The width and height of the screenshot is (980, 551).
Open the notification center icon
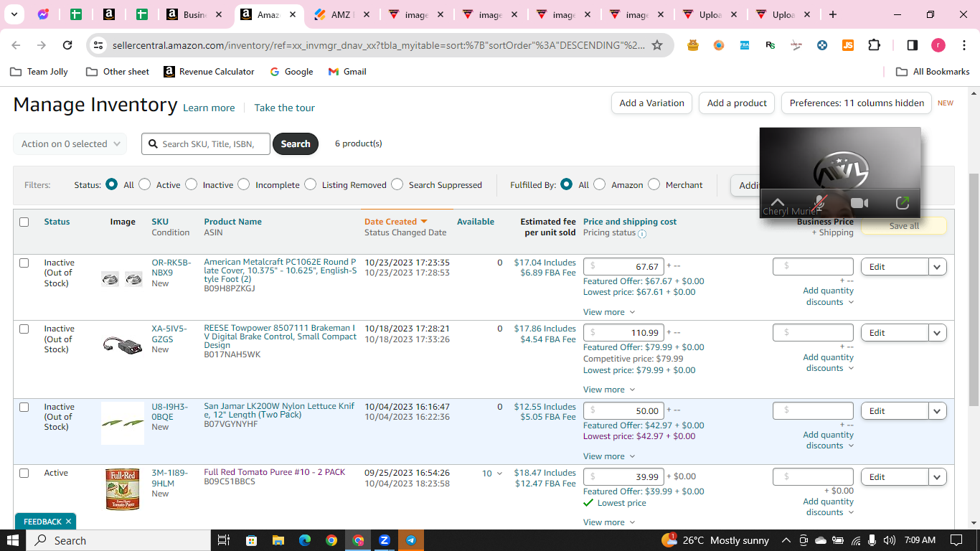(956, 540)
